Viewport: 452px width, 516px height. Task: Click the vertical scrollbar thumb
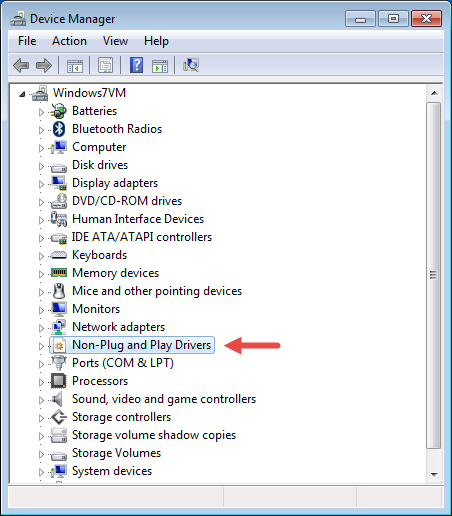434,275
